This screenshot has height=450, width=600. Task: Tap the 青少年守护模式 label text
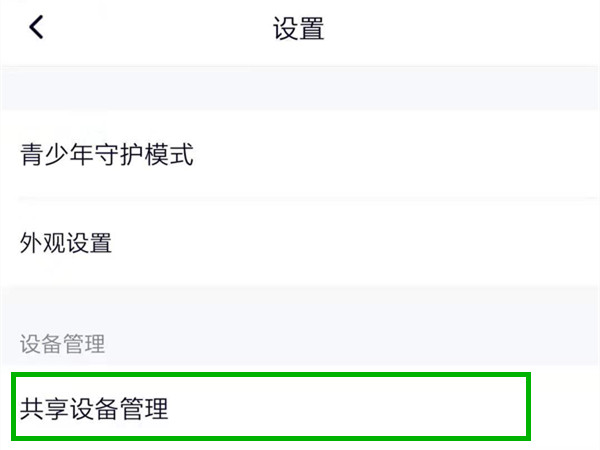click(x=106, y=155)
